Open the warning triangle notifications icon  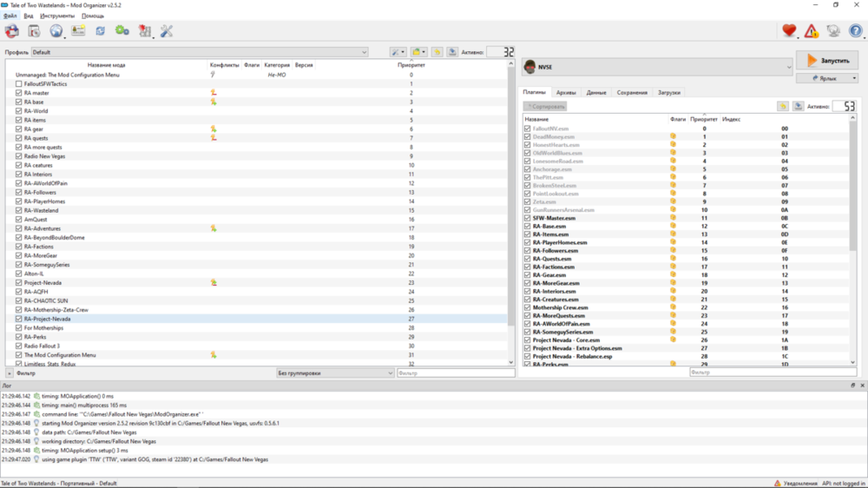tap(811, 31)
